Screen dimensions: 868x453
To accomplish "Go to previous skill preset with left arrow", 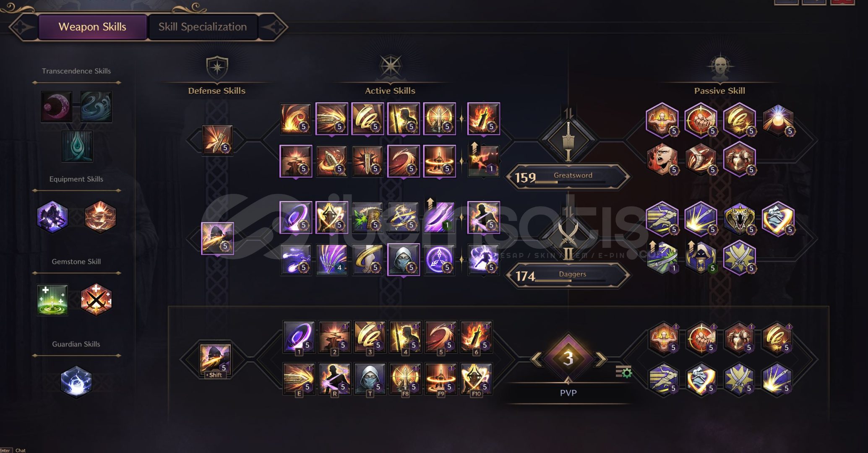I will click(536, 359).
